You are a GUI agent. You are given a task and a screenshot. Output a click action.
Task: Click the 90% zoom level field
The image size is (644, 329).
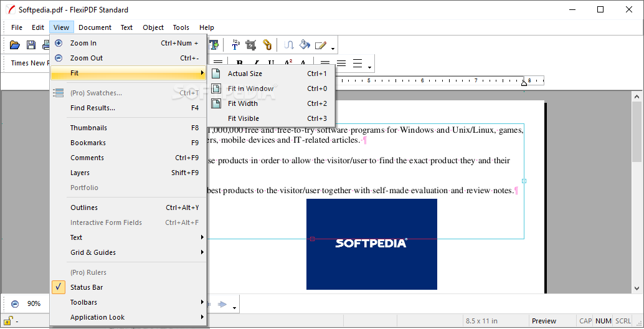coord(34,304)
